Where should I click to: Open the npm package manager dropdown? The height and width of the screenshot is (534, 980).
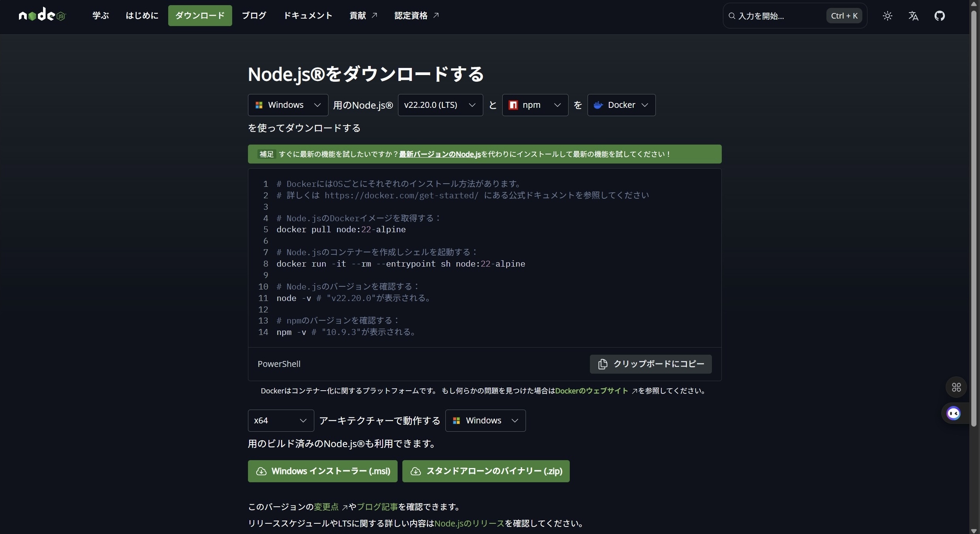point(535,105)
